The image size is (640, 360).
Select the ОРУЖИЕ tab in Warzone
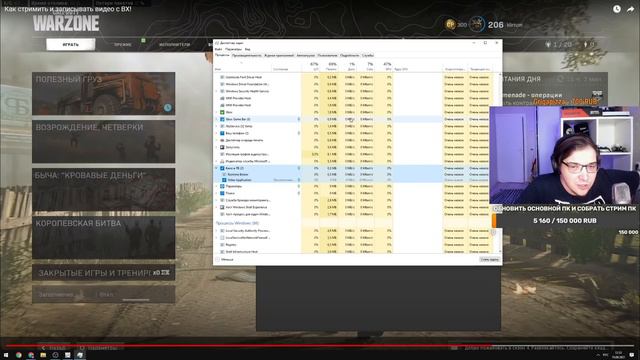point(122,44)
